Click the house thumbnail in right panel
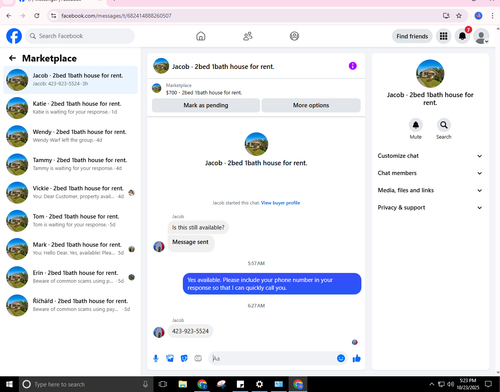Viewport: 500px width, 392px height. (x=430, y=74)
